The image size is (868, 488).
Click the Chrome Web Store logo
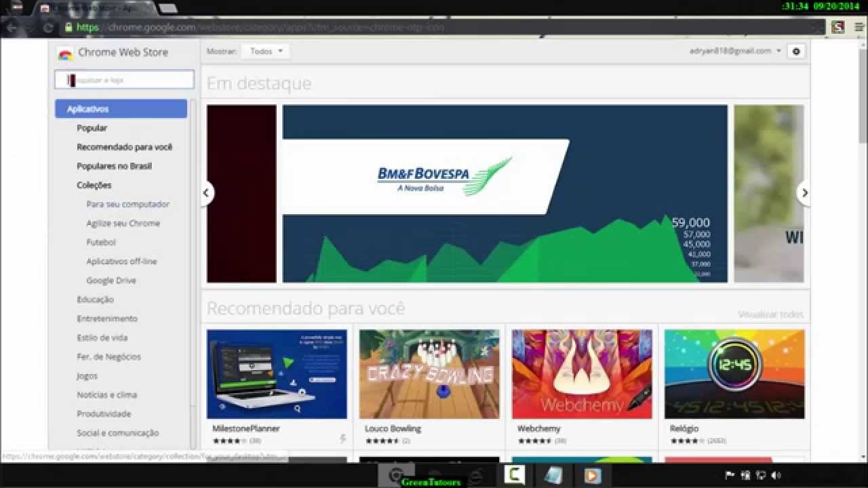click(x=65, y=54)
